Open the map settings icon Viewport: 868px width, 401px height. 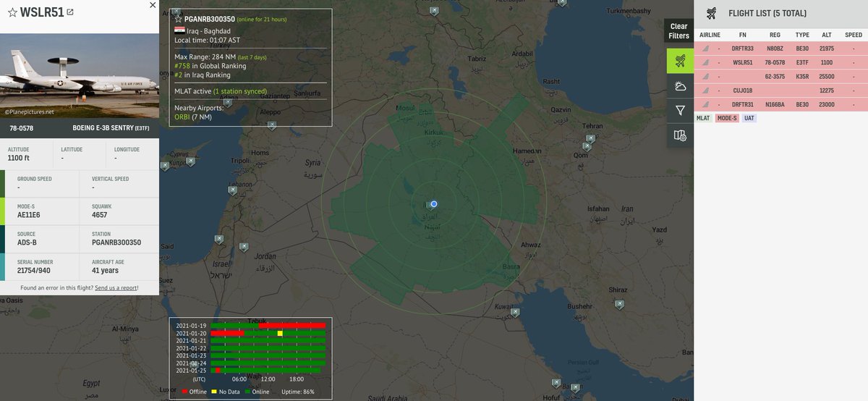680,135
